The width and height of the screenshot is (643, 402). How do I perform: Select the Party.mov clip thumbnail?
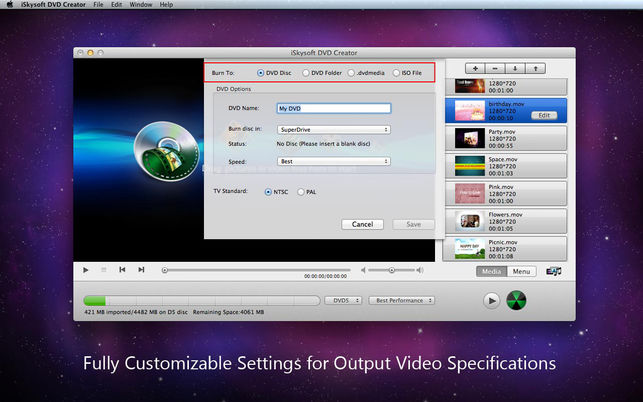[470, 138]
